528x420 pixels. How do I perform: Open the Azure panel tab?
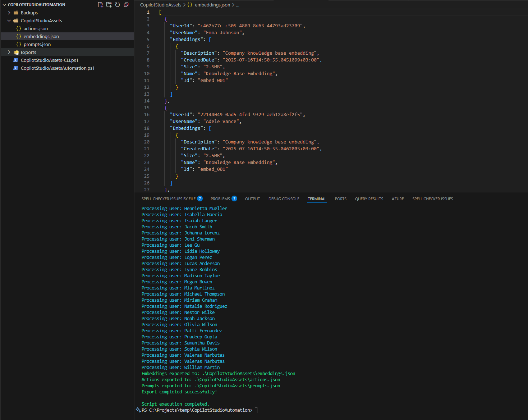398,199
